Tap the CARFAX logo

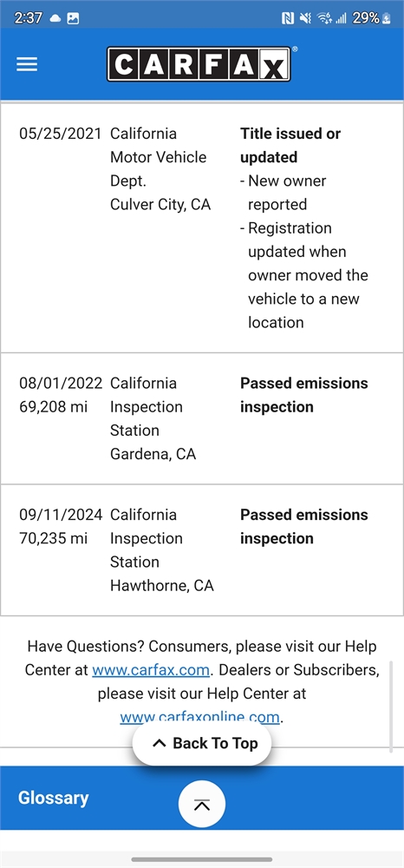pyautogui.click(x=199, y=64)
